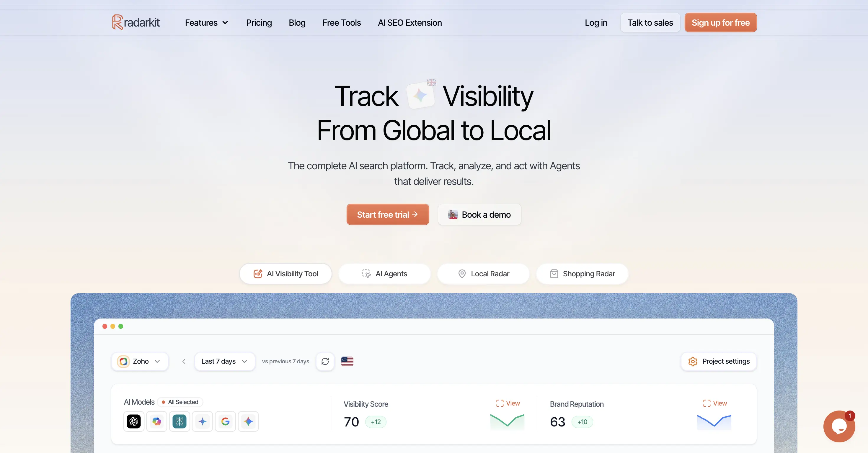Click the Brand Reputation trend sparkline
This screenshot has height=453, width=868.
point(714,422)
